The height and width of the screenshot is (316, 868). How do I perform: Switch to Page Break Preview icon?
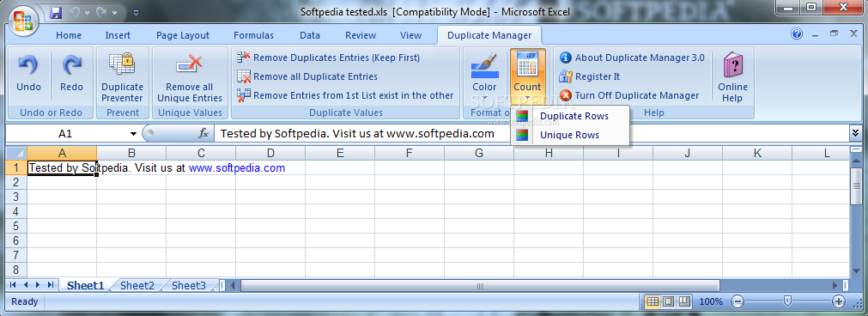coord(685,301)
